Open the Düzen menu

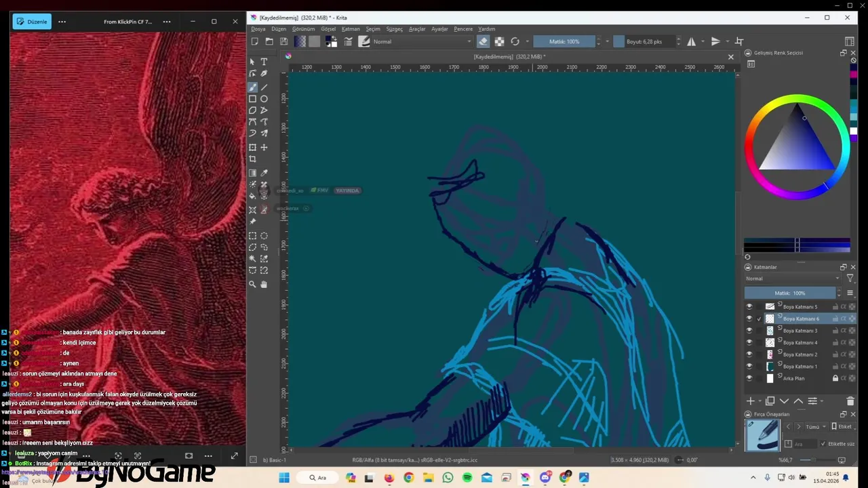tap(279, 29)
